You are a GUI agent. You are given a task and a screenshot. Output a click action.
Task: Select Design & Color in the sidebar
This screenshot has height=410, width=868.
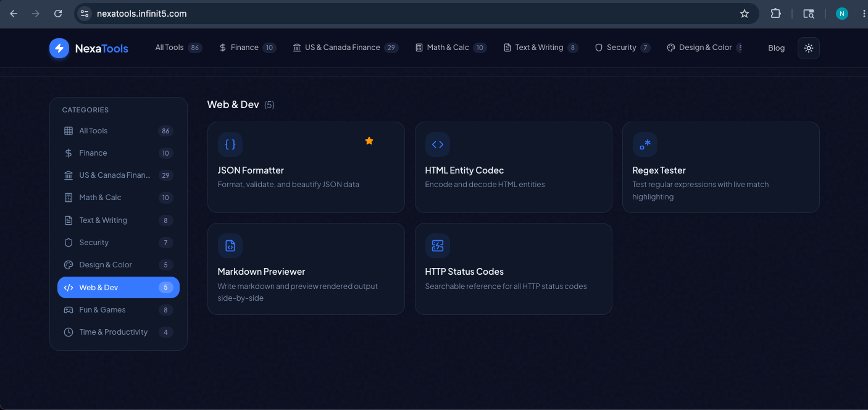(x=119, y=265)
